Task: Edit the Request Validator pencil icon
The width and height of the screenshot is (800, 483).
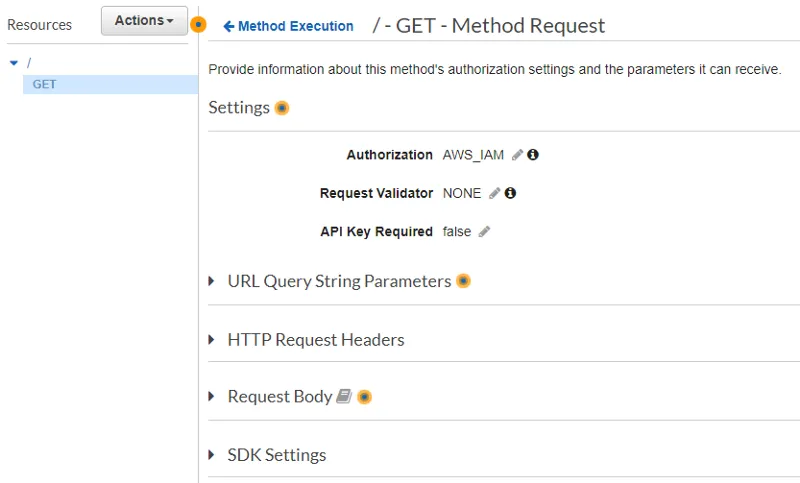Action: [x=494, y=193]
